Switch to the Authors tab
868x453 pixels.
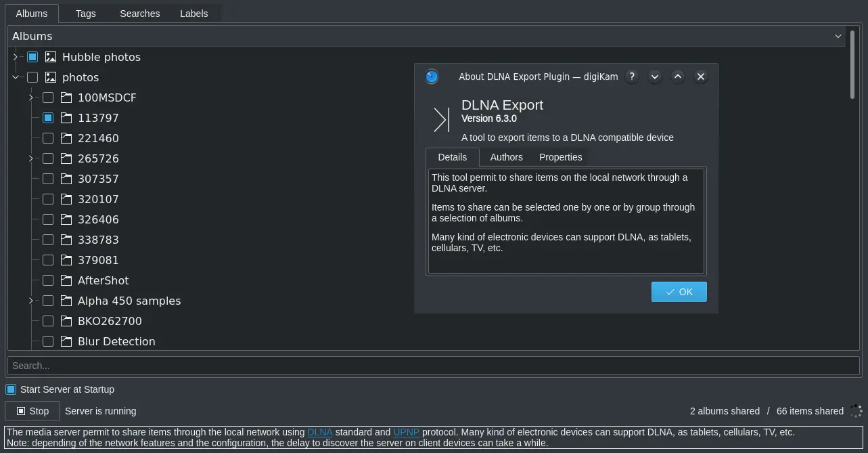click(506, 157)
